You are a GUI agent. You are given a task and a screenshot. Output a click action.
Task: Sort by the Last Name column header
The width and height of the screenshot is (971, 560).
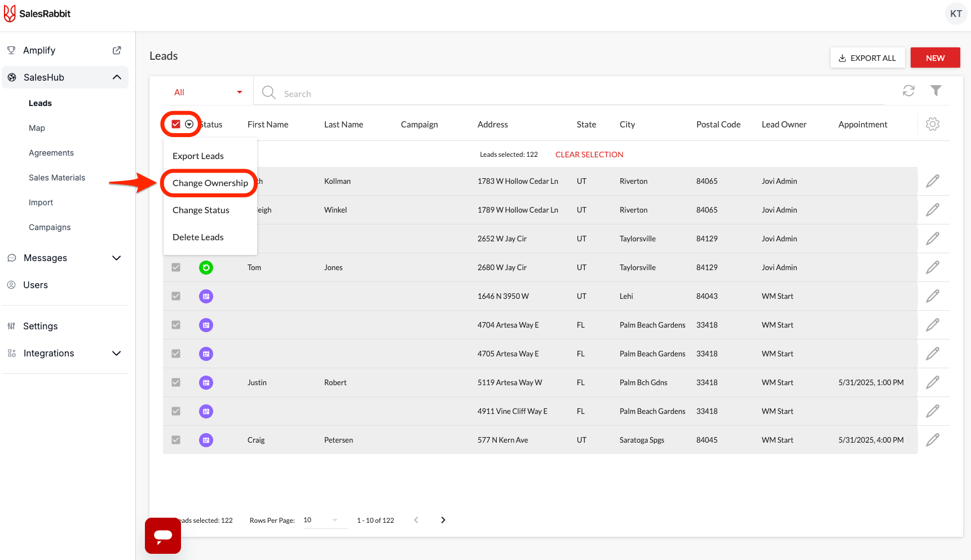coord(343,124)
